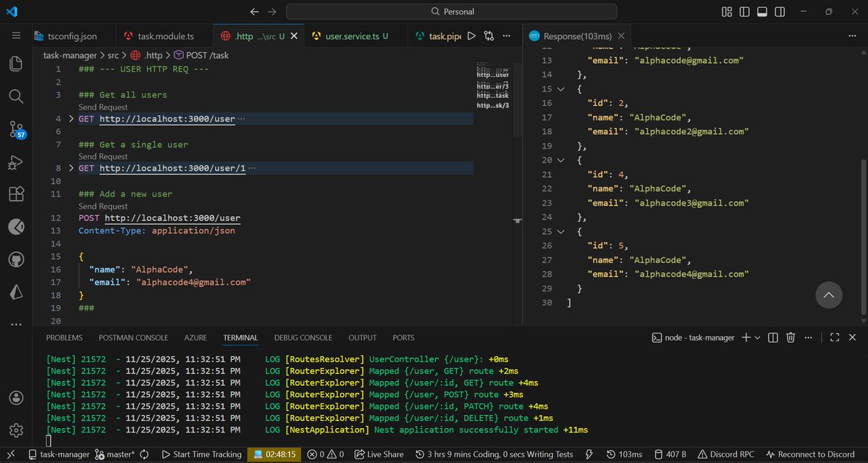Open the Run and Debug view

(x=16, y=162)
